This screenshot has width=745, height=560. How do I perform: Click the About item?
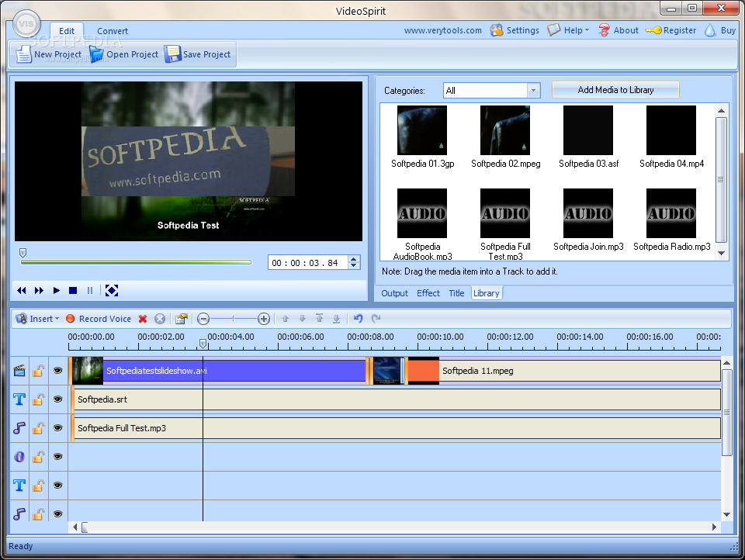[x=619, y=30]
